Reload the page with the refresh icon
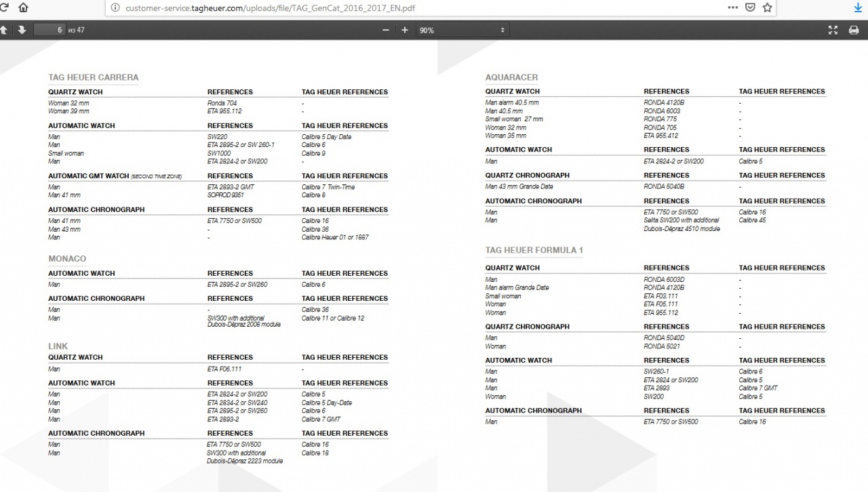The height and width of the screenshot is (492, 868). coord(3,8)
